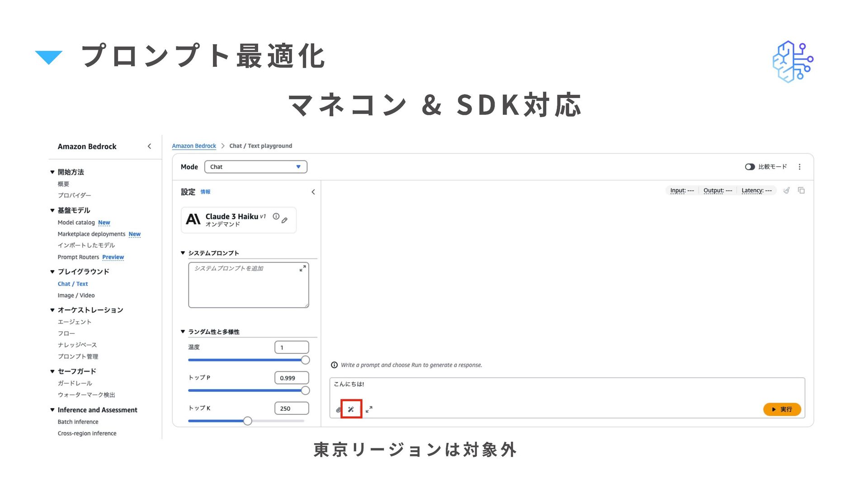Open the three-dot options menu

pos(799,167)
